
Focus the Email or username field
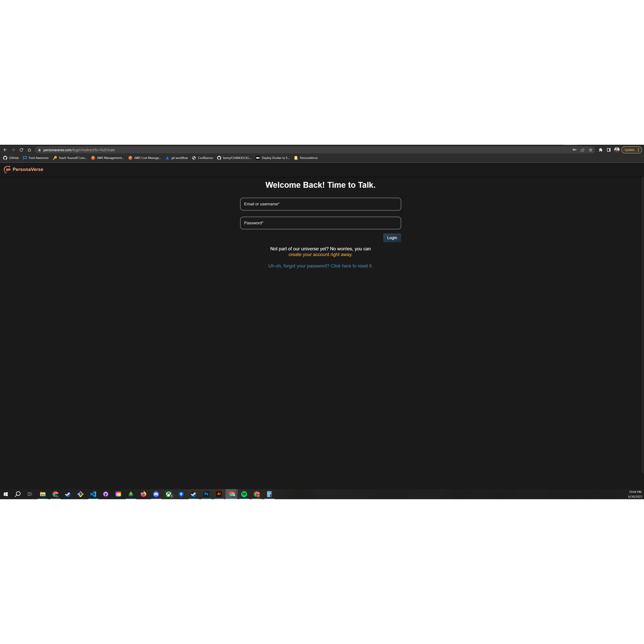coord(320,204)
